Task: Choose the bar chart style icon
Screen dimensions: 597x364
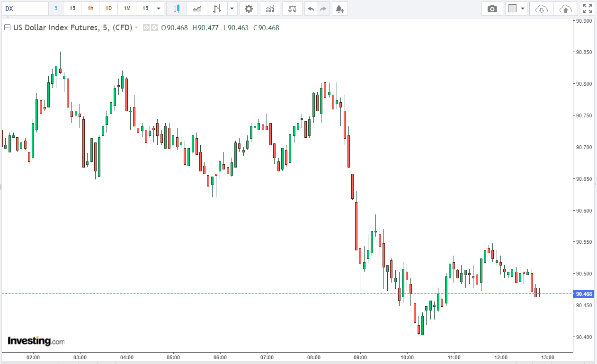Action: (x=217, y=9)
